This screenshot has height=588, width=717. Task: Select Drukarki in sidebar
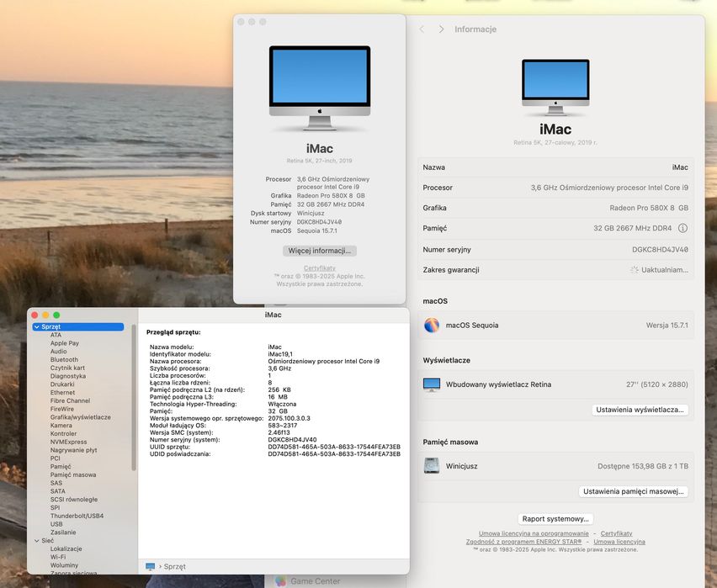pos(62,384)
